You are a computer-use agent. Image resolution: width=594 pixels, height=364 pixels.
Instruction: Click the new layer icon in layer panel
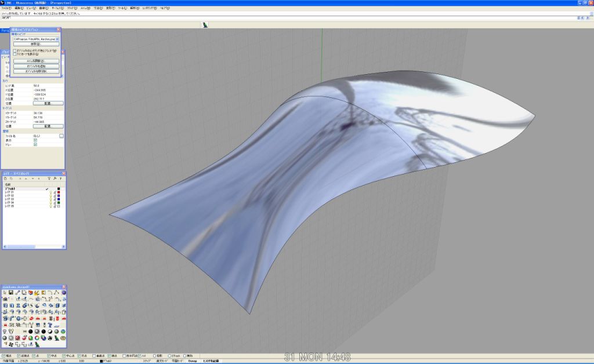pyautogui.click(x=5, y=179)
